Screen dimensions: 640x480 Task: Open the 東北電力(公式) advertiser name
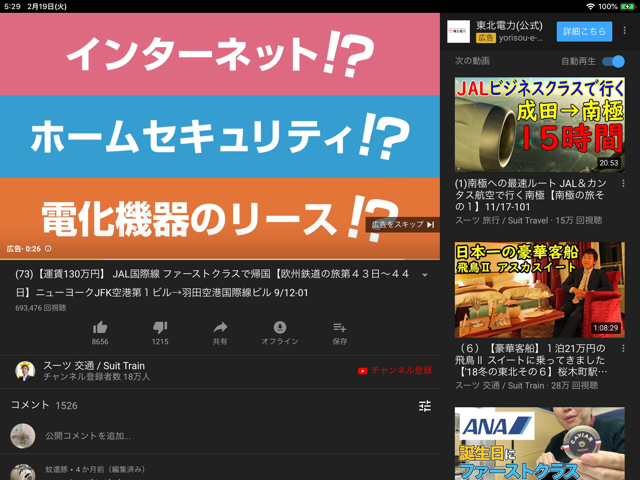tap(509, 26)
